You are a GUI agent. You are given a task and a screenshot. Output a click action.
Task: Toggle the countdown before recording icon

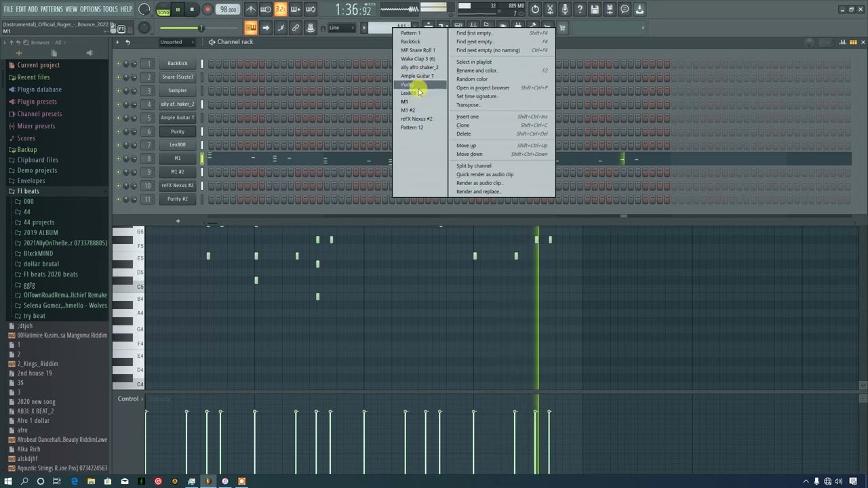(x=281, y=9)
